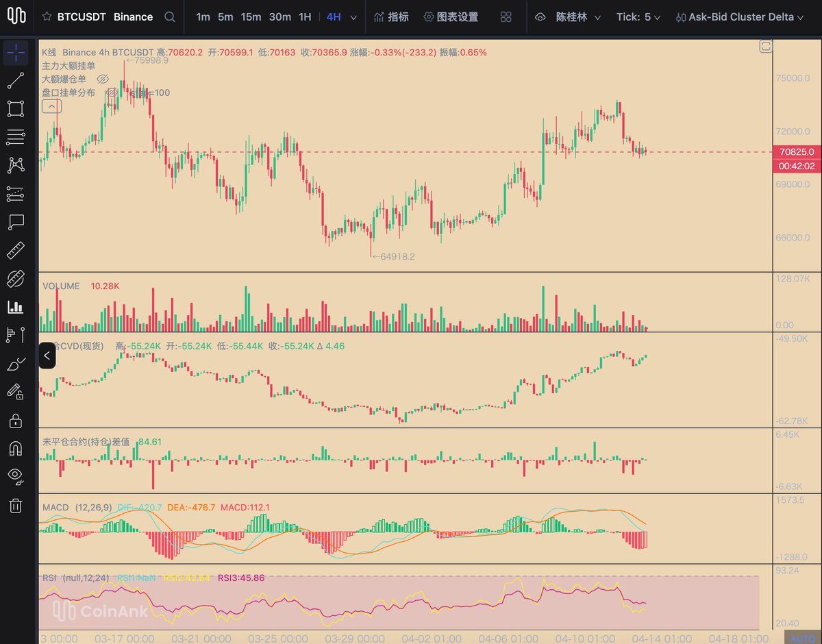
Task: Expand more timeframes next to 4H
Action: pos(353,17)
